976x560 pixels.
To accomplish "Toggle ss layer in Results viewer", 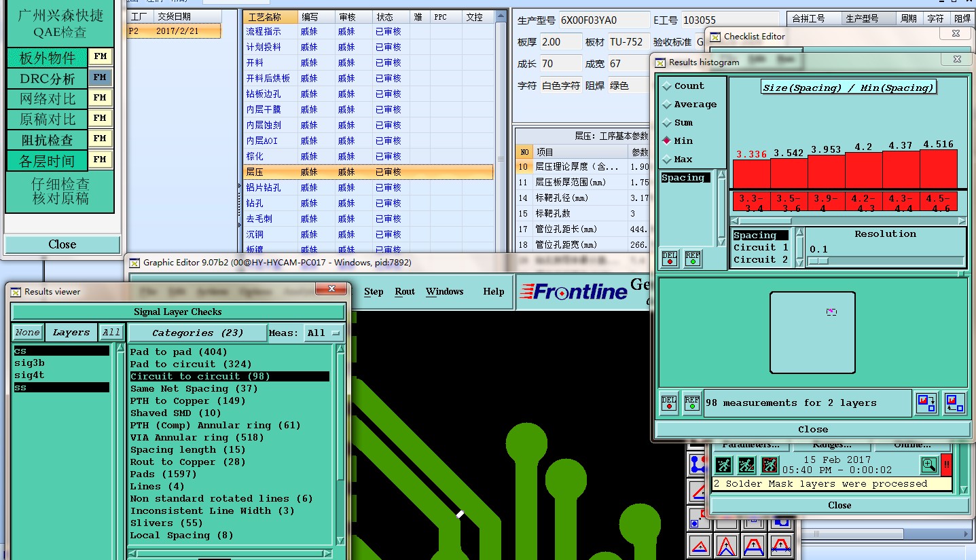I will [61, 388].
